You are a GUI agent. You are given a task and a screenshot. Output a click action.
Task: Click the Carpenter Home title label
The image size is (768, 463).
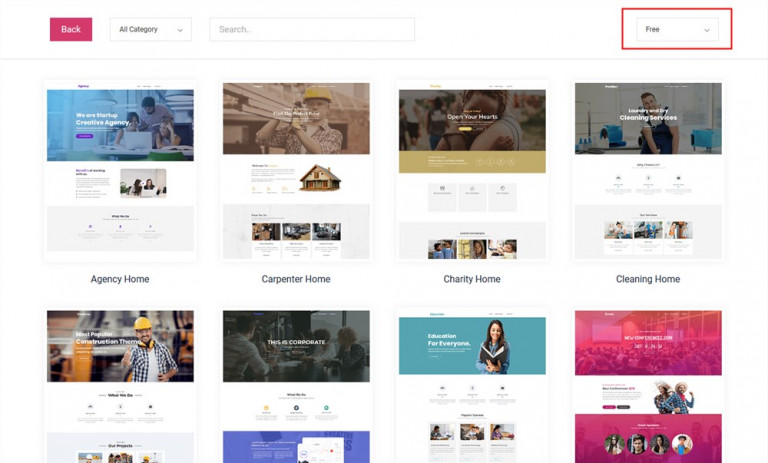click(296, 279)
